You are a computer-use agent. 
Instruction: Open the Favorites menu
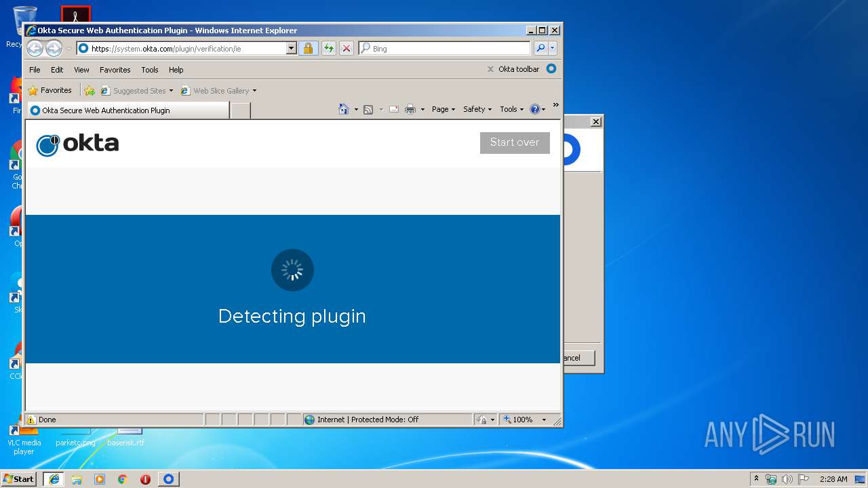pos(115,70)
